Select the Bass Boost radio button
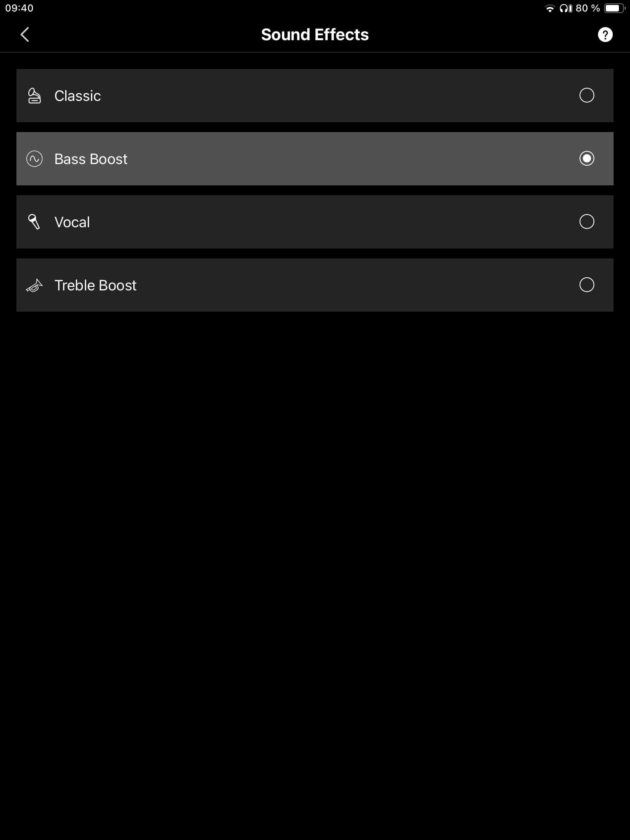 [587, 158]
